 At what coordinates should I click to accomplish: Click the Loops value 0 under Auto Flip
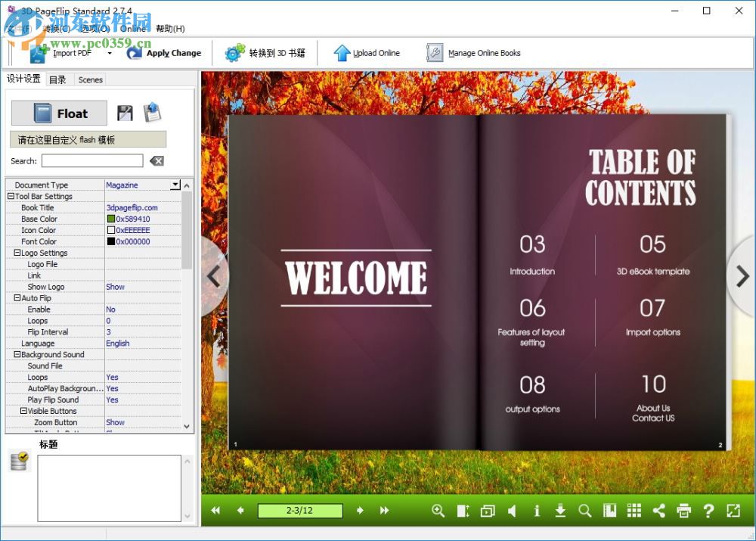coord(108,321)
